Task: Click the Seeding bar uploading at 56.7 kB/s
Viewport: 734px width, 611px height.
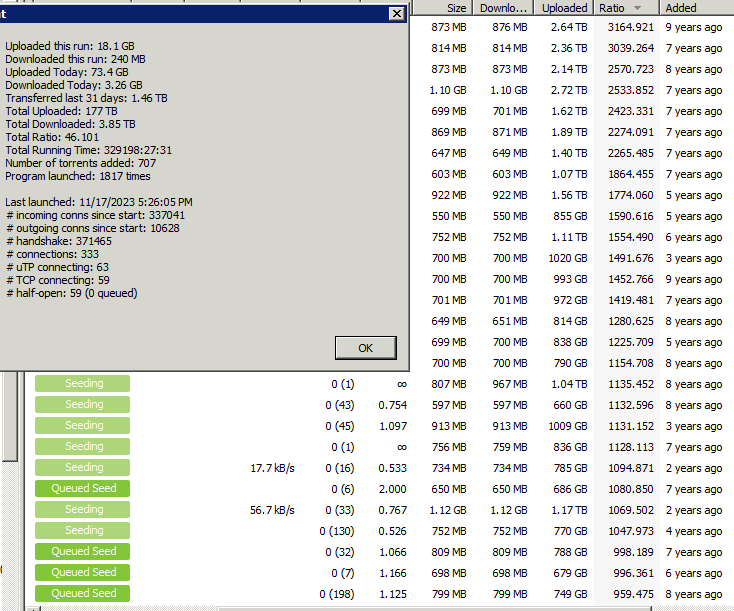Action: (83, 510)
